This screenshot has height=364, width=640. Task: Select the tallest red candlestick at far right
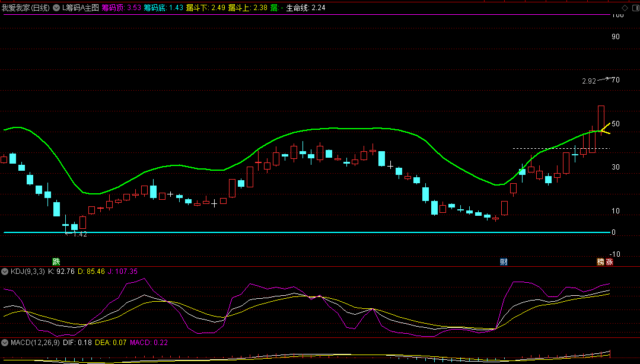601,118
